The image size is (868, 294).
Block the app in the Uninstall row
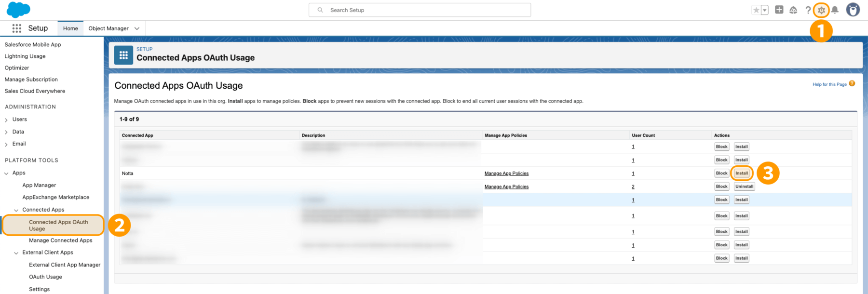722,187
